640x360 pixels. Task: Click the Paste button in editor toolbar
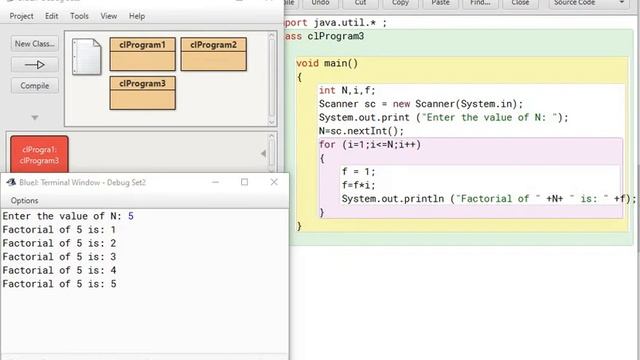(440, 3)
